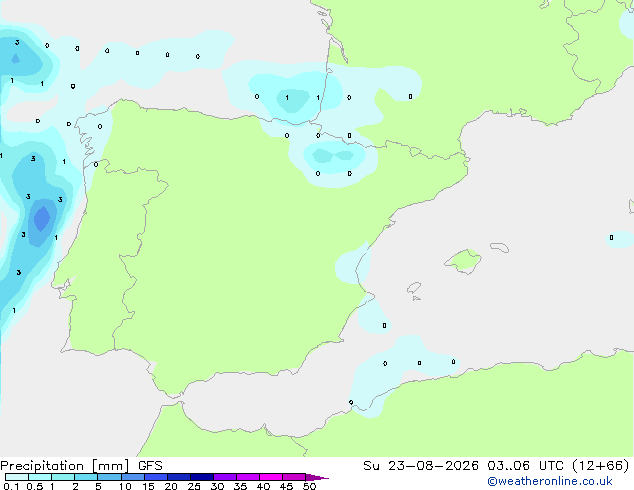Viewport: 634px width, 490px height.
Task: Click the Ibiza island outline
Action: [x=414, y=288]
